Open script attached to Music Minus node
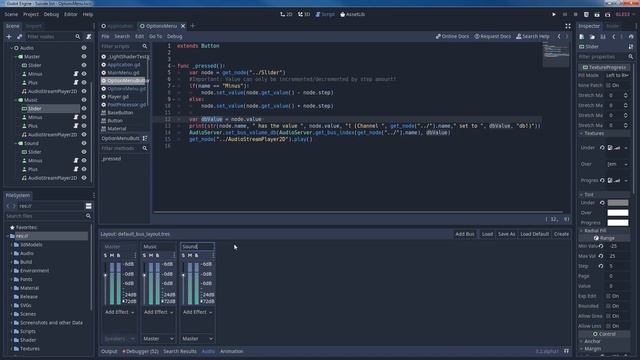 [x=76, y=117]
